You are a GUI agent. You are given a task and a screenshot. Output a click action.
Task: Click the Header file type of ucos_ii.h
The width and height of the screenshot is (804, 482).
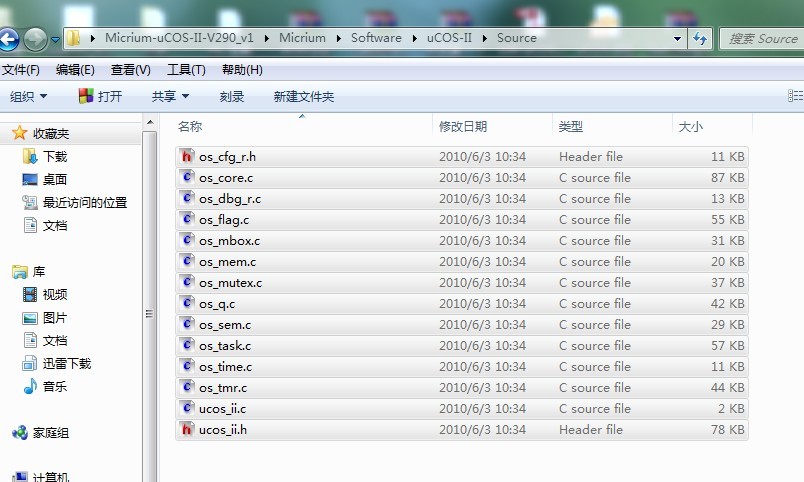pos(591,430)
